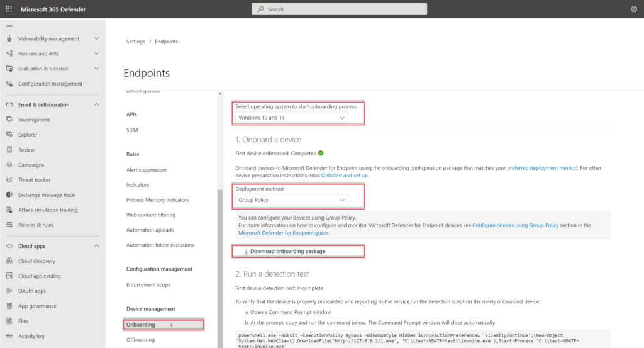Click the Cloud discovery binoculars icon
Screen dimensions: 644x348
pos(9,261)
